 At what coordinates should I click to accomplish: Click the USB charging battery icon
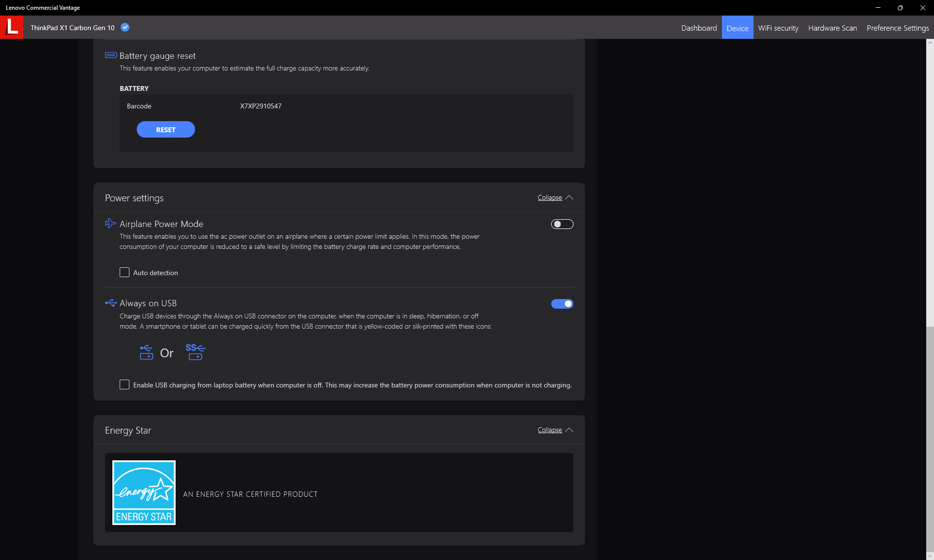point(146,352)
